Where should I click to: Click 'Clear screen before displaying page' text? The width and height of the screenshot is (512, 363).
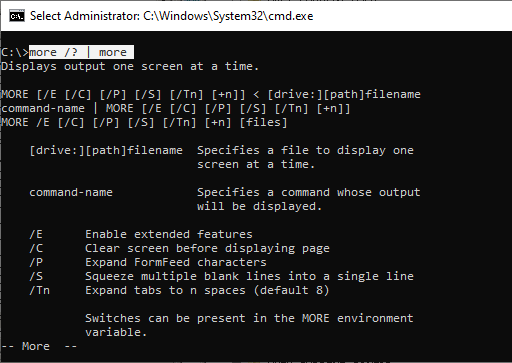click(x=207, y=248)
